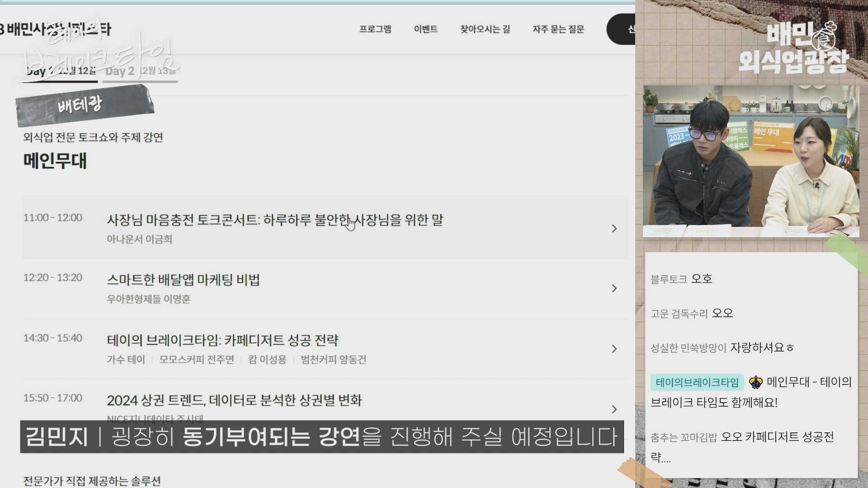This screenshot has height=488, width=868.
Task: Click the badge icon beside 테이의브레이크타임 chat tag
Action: [755, 383]
